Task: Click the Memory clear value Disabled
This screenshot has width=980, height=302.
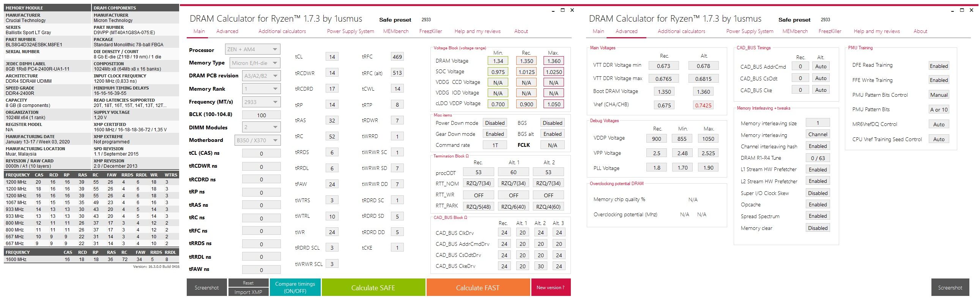Action: [x=818, y=228]
